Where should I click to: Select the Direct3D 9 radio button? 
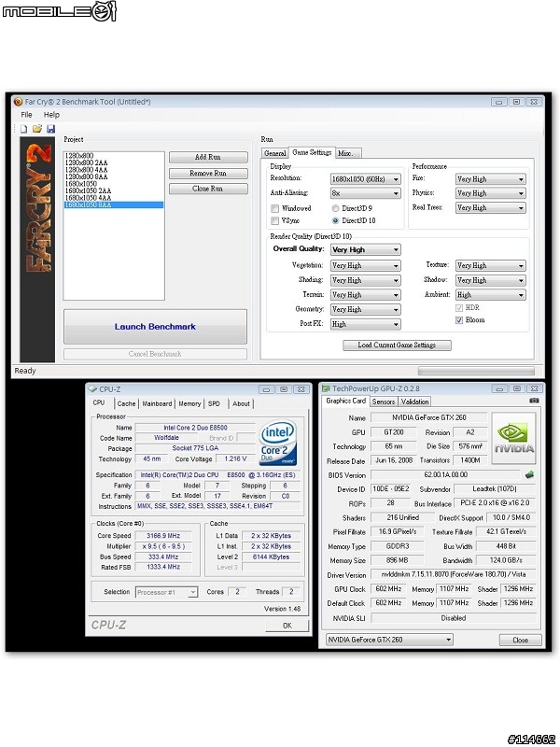335,208
